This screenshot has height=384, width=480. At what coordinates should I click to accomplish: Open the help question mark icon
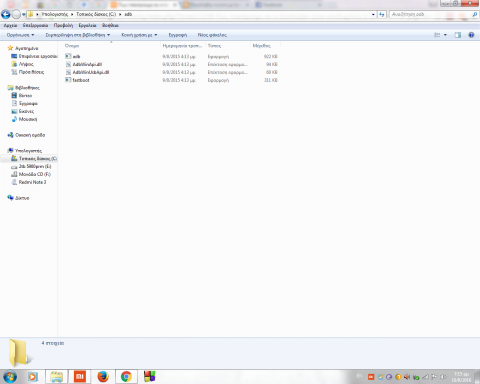point(471,35)
